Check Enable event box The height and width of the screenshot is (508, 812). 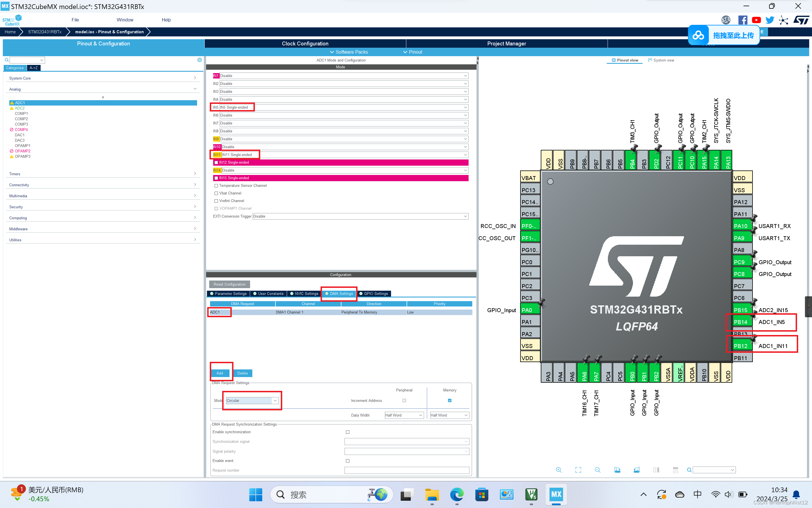pos(348,461)
